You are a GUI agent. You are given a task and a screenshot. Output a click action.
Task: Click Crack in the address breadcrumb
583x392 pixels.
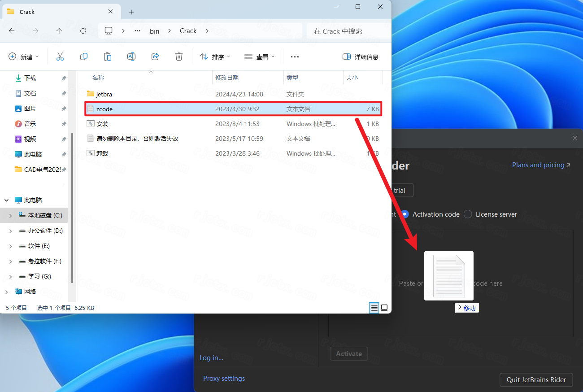point(188,31)
